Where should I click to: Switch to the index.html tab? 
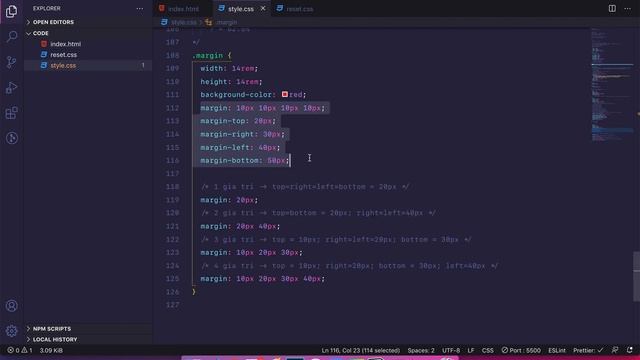coord(184,9)
